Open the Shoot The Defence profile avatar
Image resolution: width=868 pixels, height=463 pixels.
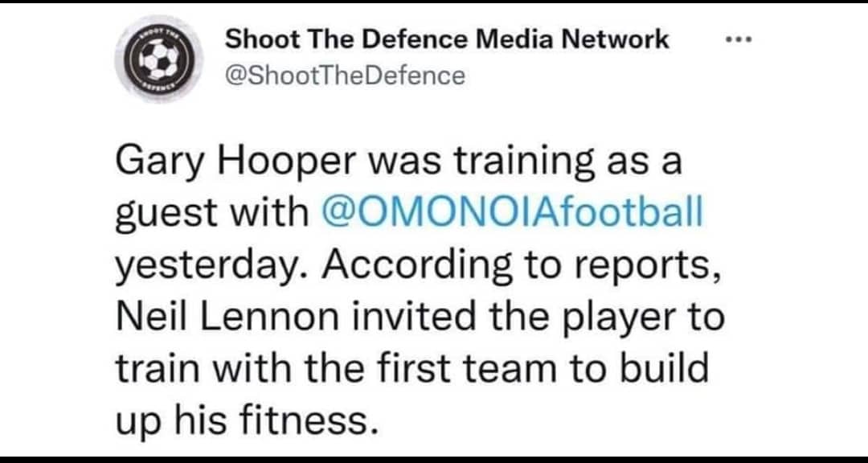159,58
